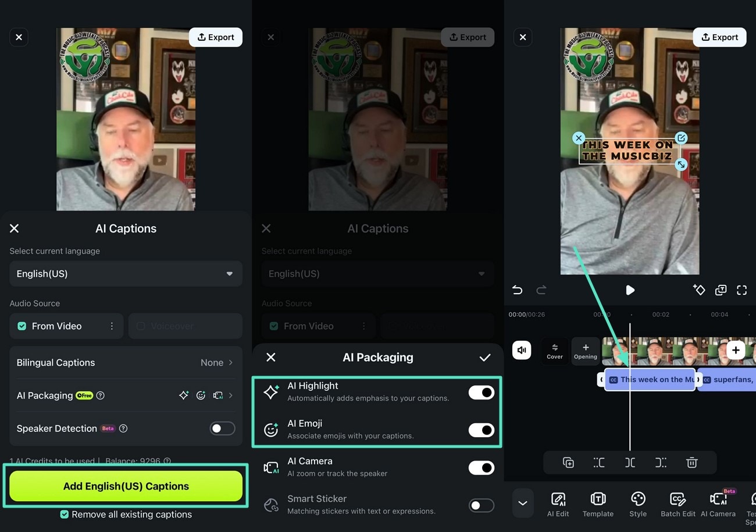Screen dimensions: 756x532
Task: Tap the Add English(US) Captions button
Action: point(126,486)
